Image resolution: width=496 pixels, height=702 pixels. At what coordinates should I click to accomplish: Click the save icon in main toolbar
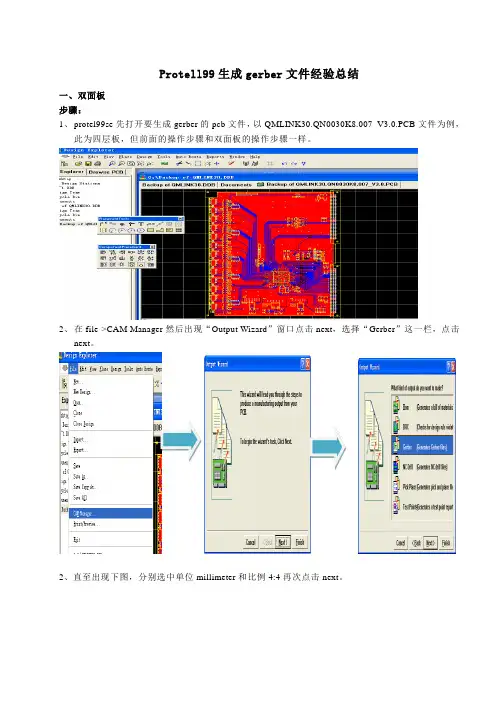88,164
